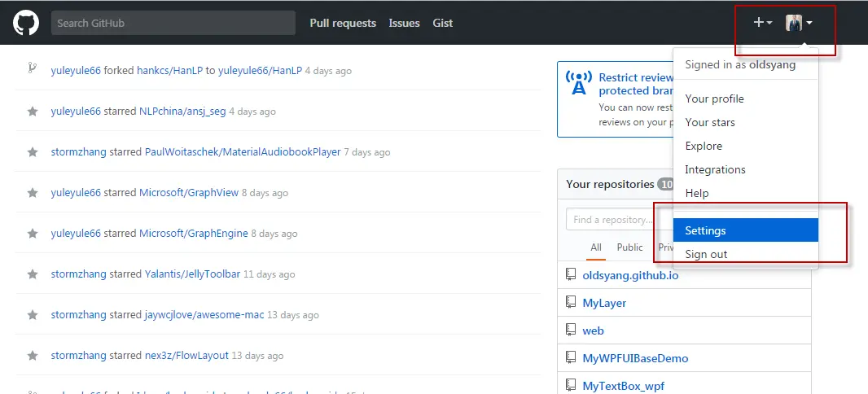Open hankcs/HanLP repository link

coord(170,70)
